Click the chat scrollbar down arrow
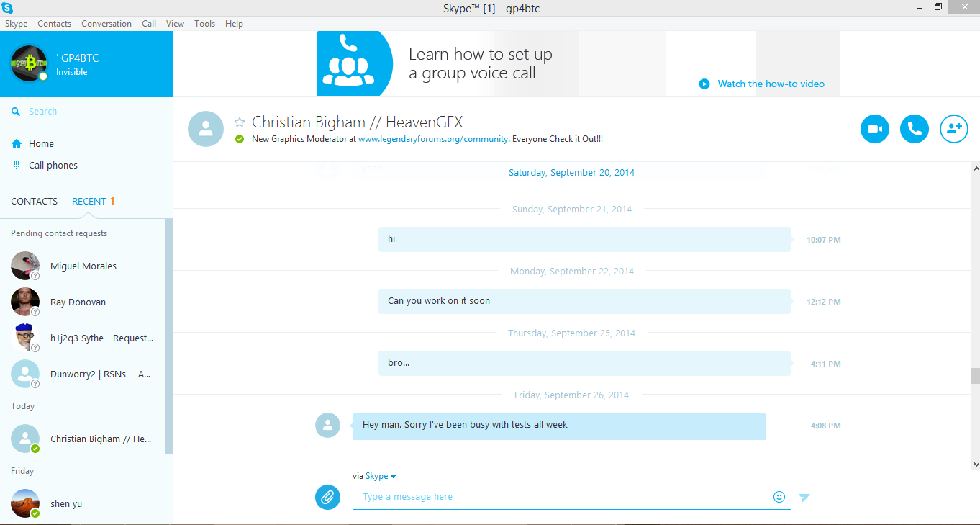980x525 pixels. pos(975,464)
